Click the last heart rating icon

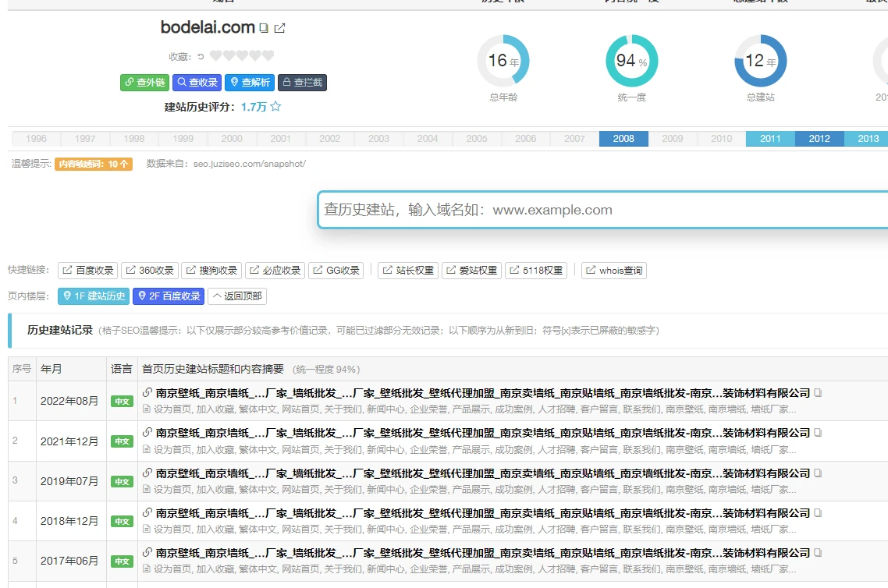pos(268,56)
